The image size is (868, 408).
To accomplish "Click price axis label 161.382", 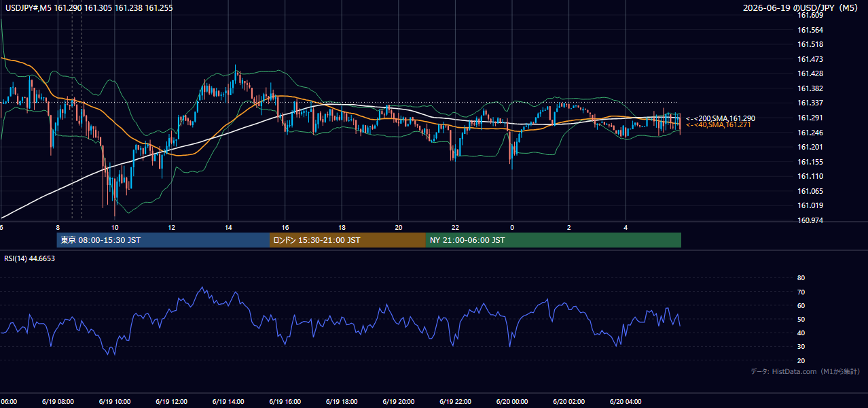I will (x=810, y=88).
